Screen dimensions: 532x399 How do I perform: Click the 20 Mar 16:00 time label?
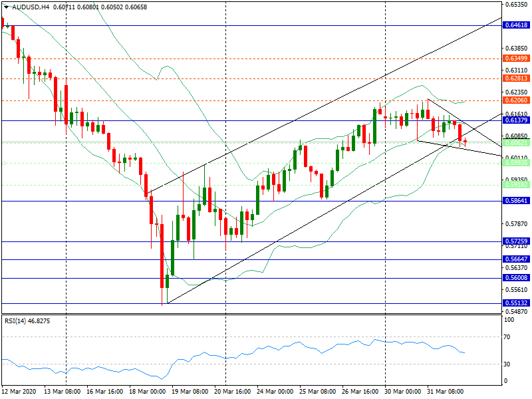pos(233,392)
